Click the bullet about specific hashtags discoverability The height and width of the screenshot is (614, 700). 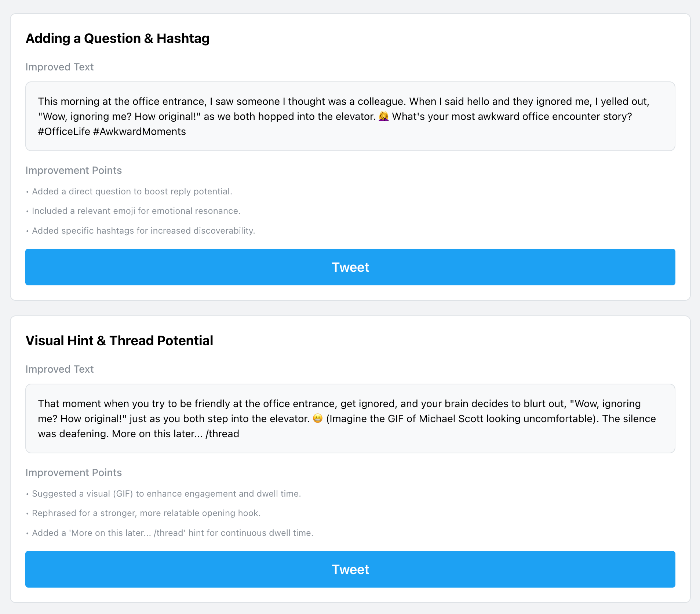click(x=143, y=231)
